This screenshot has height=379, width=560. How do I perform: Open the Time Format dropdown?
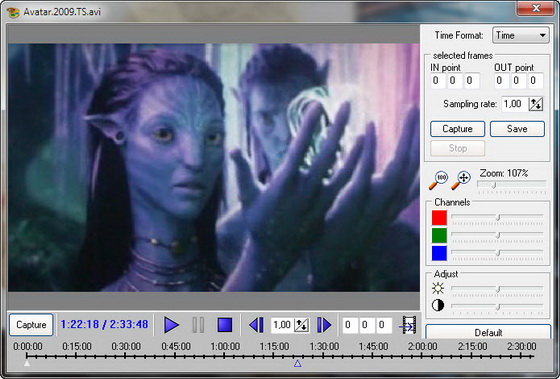tap(520, 35)
